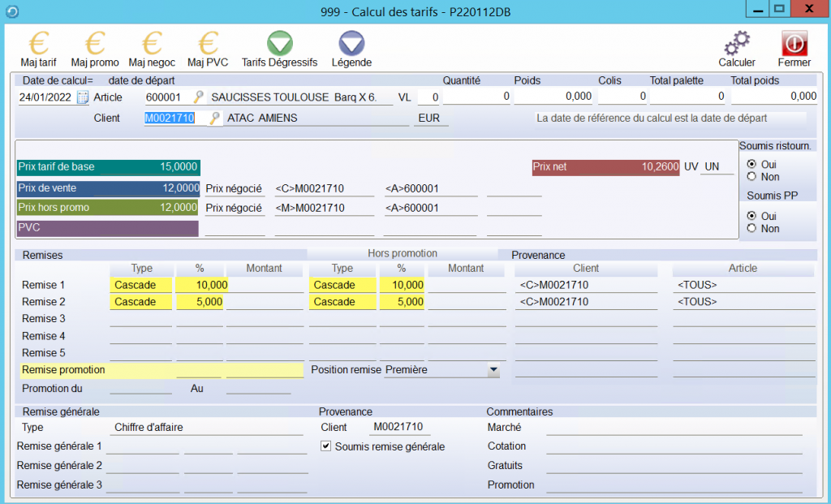
Task: Click the red Prix net field
Action: pos(605,167)
